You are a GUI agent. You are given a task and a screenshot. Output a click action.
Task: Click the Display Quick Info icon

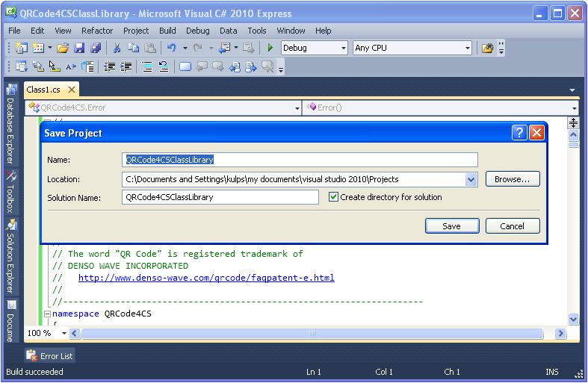[55, 66]
